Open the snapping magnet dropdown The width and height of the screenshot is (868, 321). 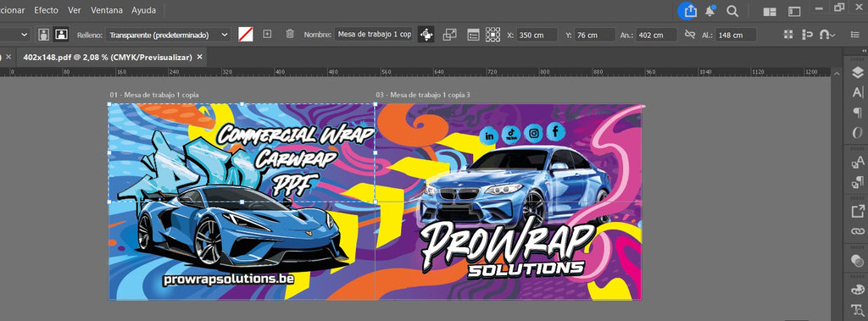coord(827,35)
